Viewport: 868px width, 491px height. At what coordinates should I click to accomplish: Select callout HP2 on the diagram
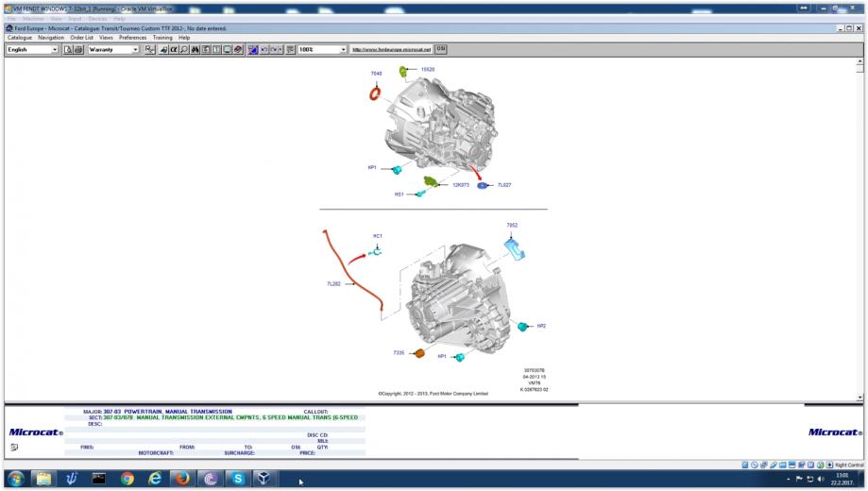tap(541, 326)
